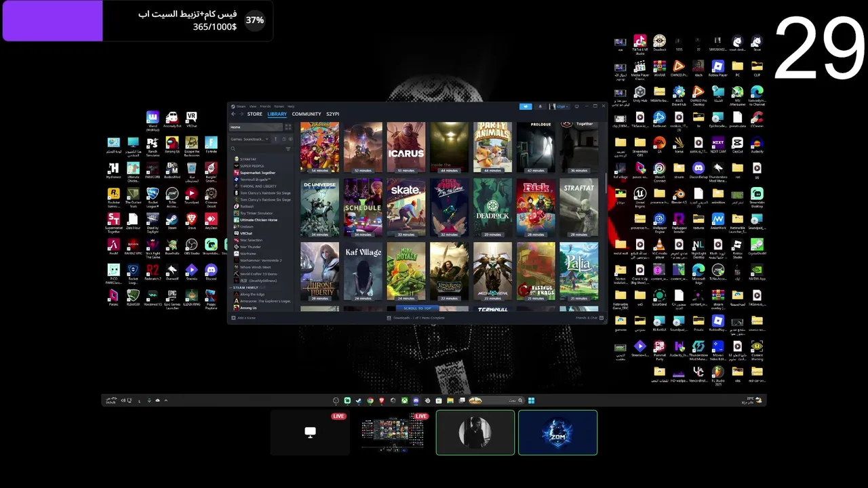Screen dimensions: 868x488
Task: Open the Fortnite desktop icon
Action: point(211,145)
